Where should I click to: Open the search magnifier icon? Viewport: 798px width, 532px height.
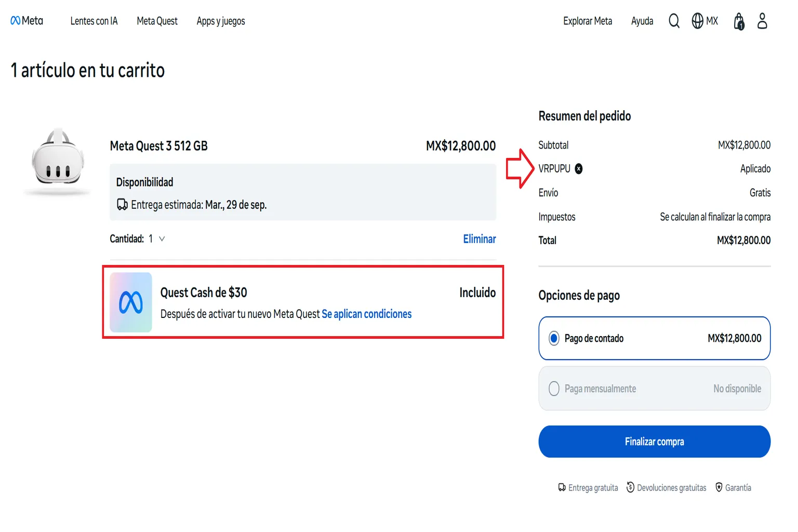[x=674, y=21]
